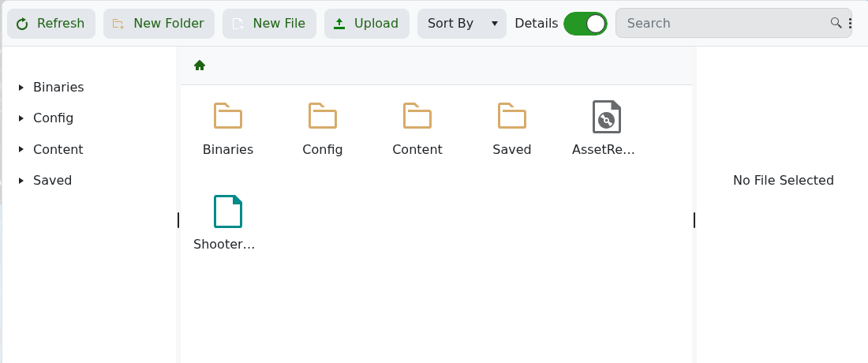Open the three-dot options menu
This screenshot has height=363, width=868.
click(850, 23)
